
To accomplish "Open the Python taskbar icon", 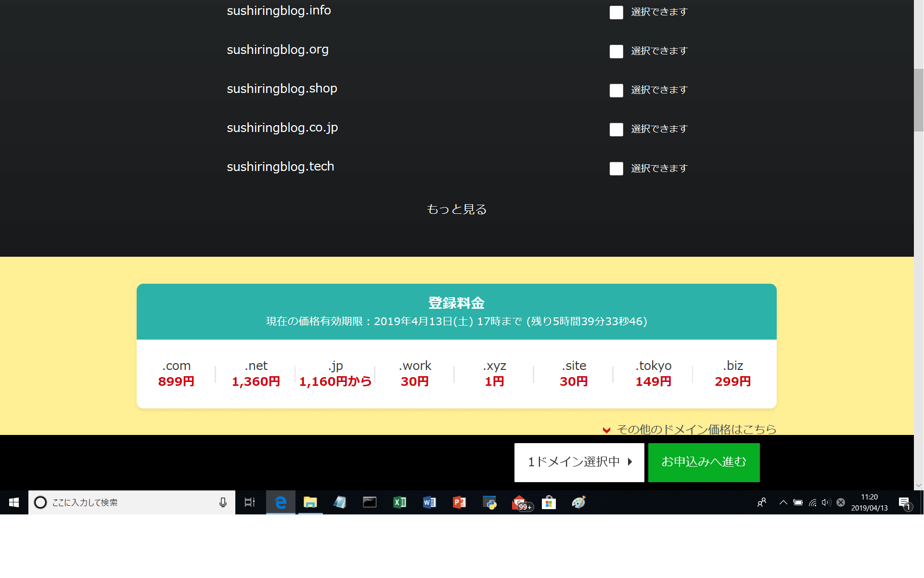I will point(489,502).
